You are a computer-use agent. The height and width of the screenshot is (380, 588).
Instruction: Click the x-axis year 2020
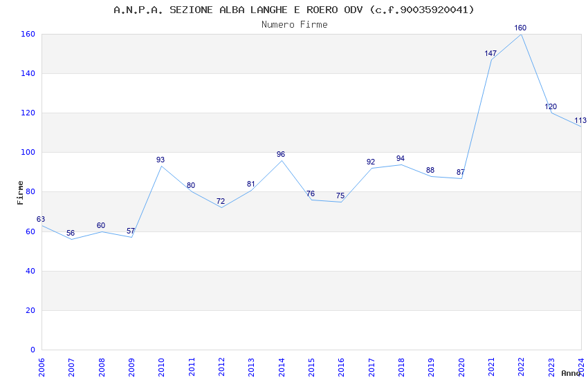[461, 368]
